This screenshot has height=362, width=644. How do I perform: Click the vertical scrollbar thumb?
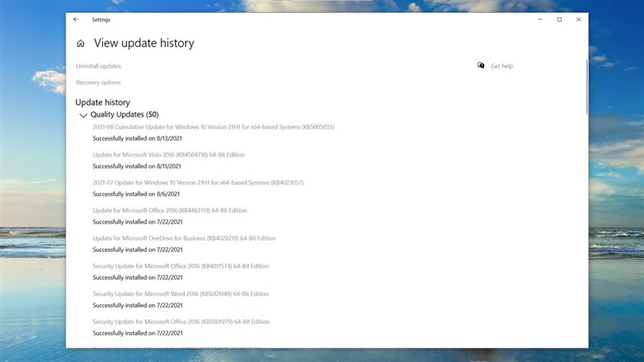587,88
